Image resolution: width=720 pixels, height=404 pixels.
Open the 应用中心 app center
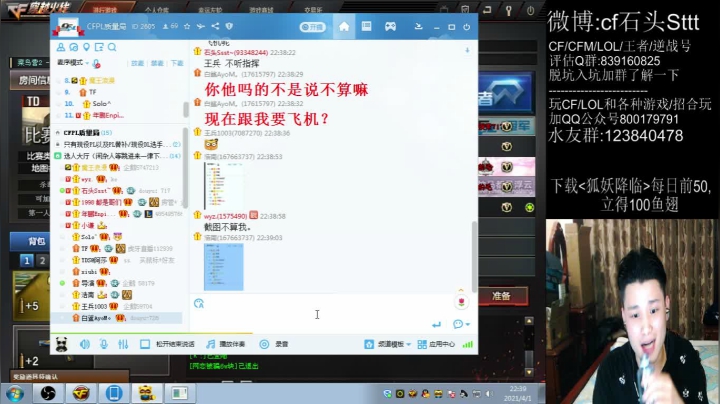tap(436, 344)
